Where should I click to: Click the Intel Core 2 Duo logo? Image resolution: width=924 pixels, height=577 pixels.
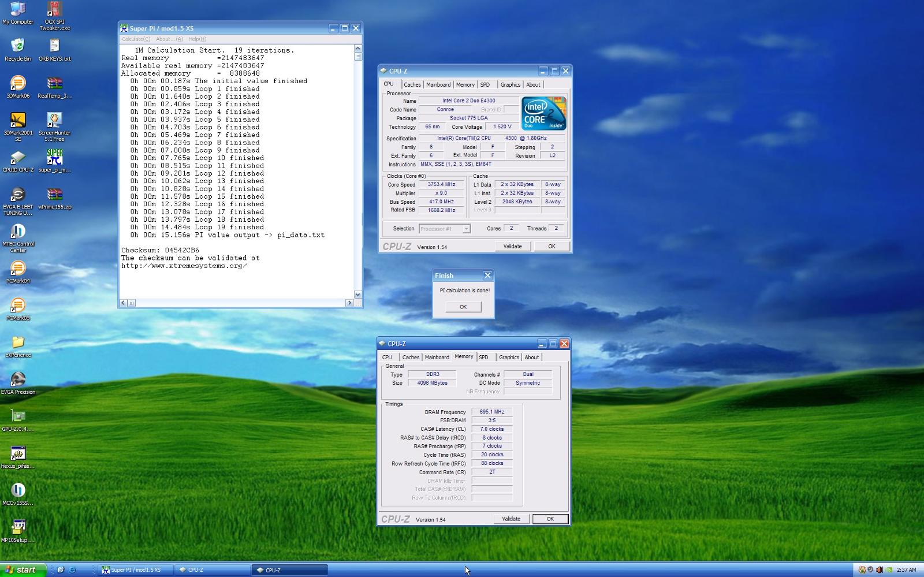click(x=543, y=114)
